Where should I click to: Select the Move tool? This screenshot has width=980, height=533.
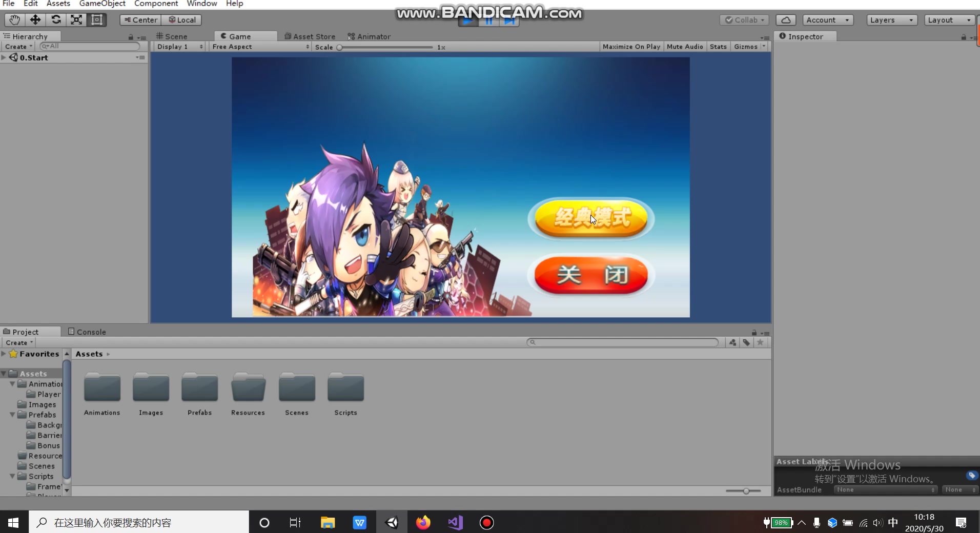click(35, 19)
